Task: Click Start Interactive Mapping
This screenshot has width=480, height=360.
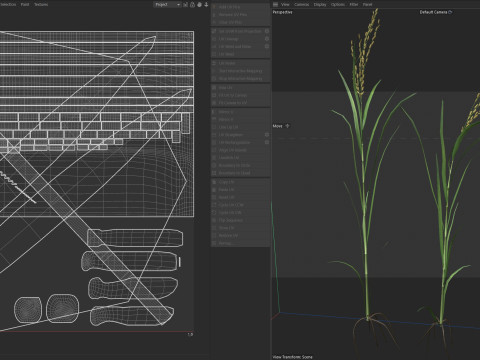Action: [x=240, y=71]
